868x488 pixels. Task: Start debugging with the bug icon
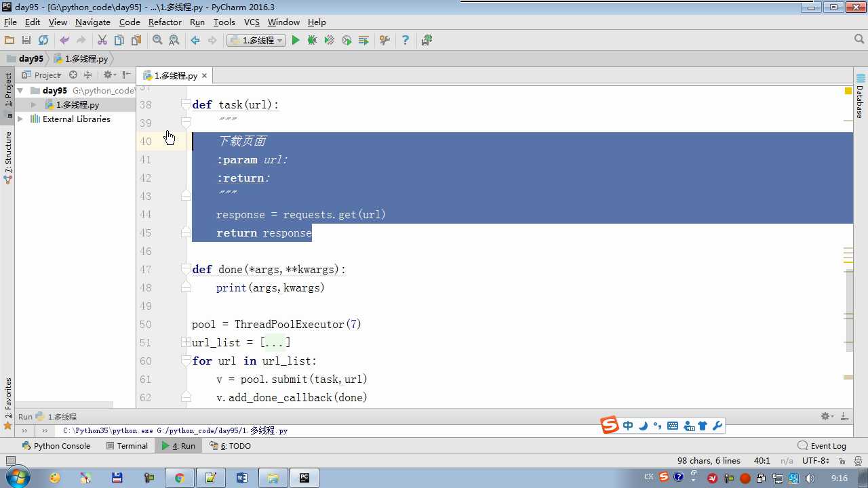click(312, 41)
